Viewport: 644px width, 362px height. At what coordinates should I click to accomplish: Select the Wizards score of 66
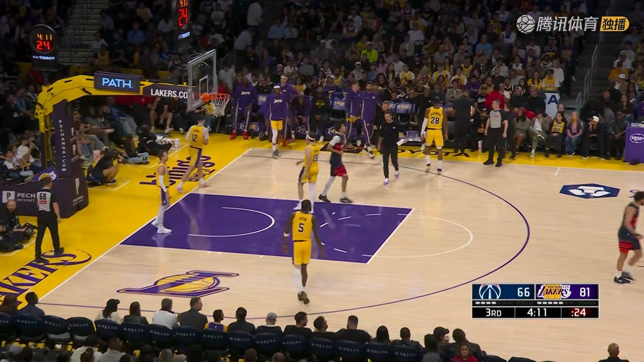click(x=523, y=292)
